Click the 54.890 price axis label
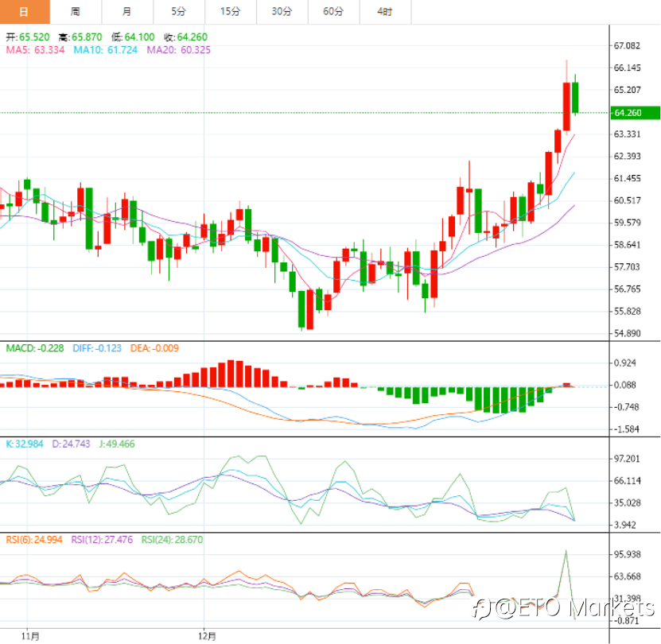Viewport: 661px width, 644px height. (x=628, y=333)
